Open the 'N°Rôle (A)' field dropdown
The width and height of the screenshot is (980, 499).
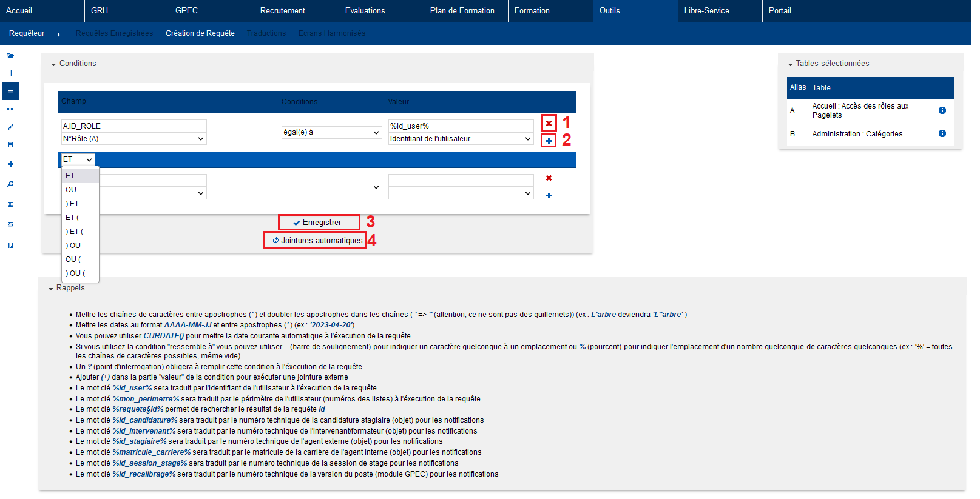pyautogui.click(x=133, y=139)
